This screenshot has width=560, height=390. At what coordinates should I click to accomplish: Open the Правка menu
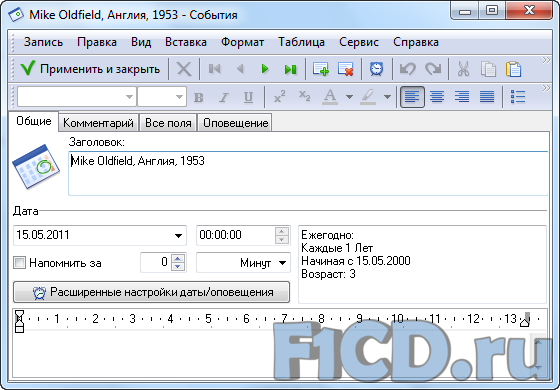point(97,42)
